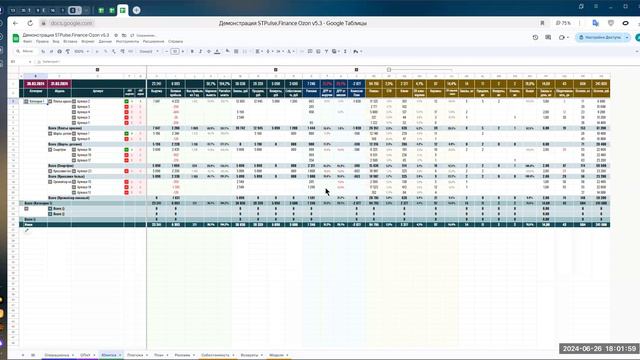Toggle the Артикул 2 checkbox
This screenshot has height=360, width=640.
click(74, 101)
